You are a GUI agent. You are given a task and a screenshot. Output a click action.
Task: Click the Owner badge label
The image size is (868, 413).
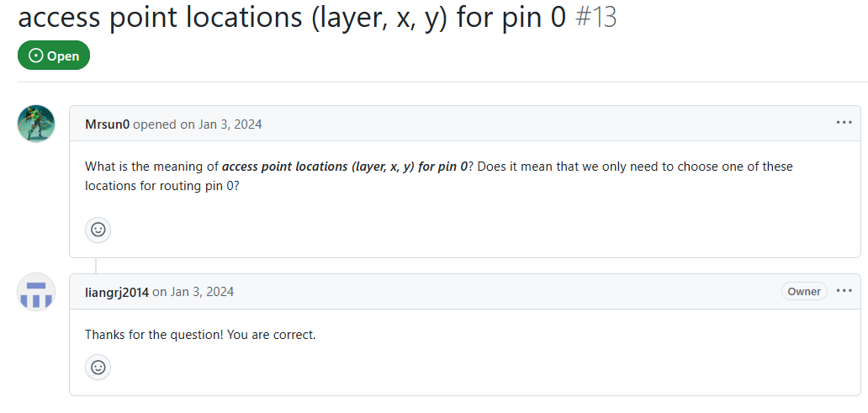pyautogui.click(x=804, y=291)
